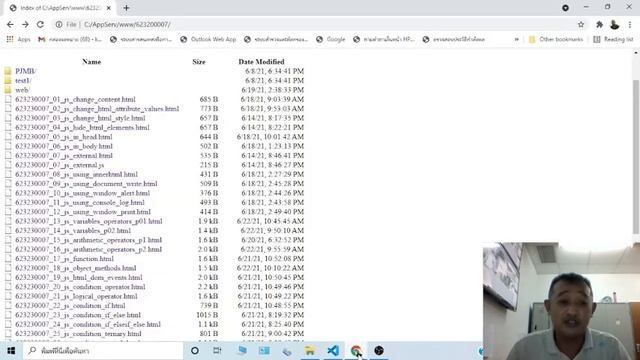Open file 11_js_using_console_log.html
The width and height of the screenshot is (640, 360).
80,202
